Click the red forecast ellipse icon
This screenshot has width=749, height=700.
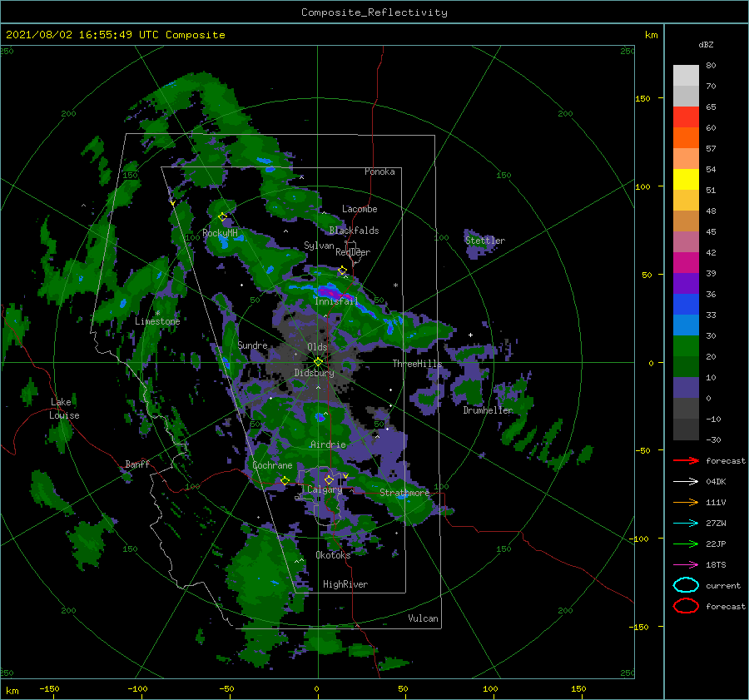click(686, 606)
